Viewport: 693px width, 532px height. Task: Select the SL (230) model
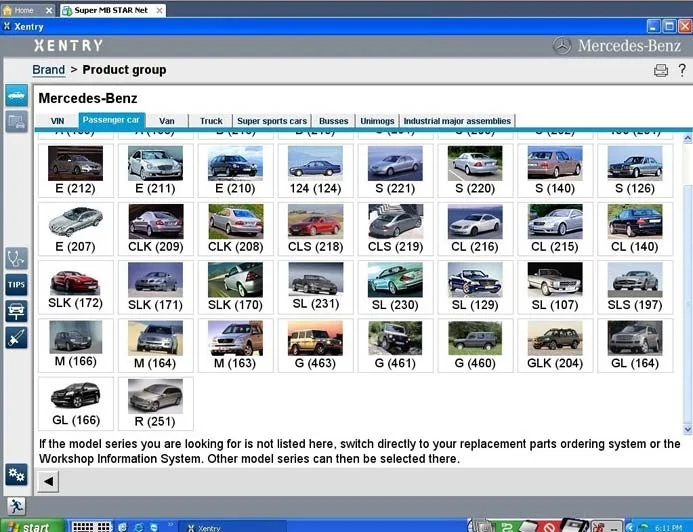(396, 287)
